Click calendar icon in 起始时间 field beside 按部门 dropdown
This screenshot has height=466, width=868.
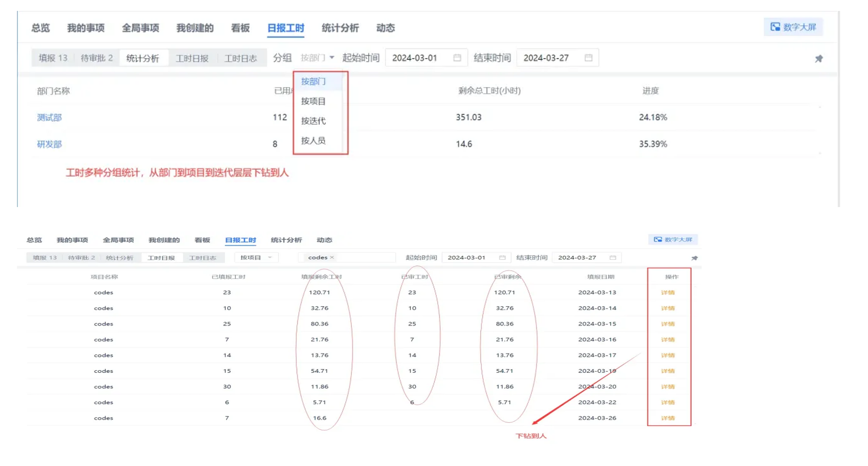[x=457, y=58]
